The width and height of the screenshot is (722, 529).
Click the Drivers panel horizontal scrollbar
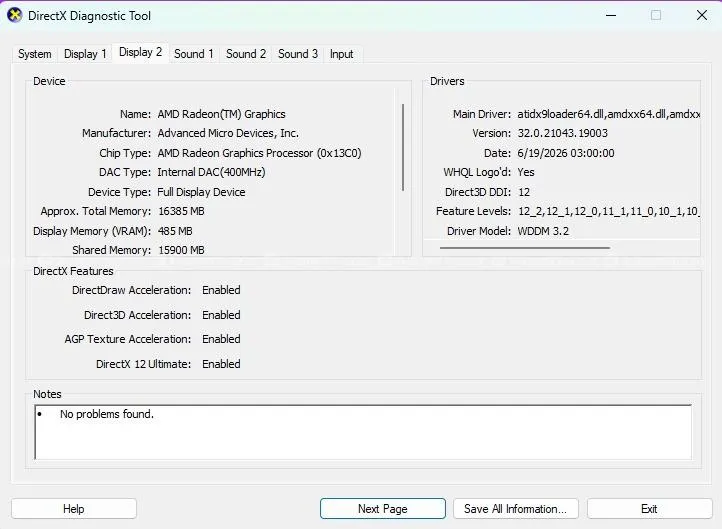525,248
